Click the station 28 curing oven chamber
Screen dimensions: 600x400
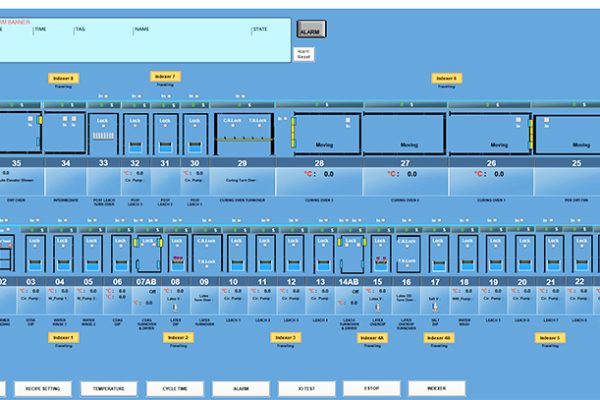[x=327, y=134]
